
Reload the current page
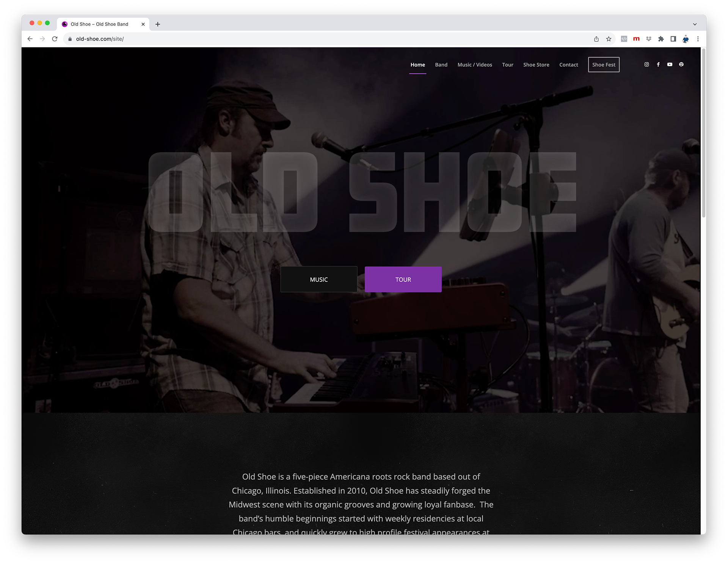pyautogui.click(x=55, y=39)
